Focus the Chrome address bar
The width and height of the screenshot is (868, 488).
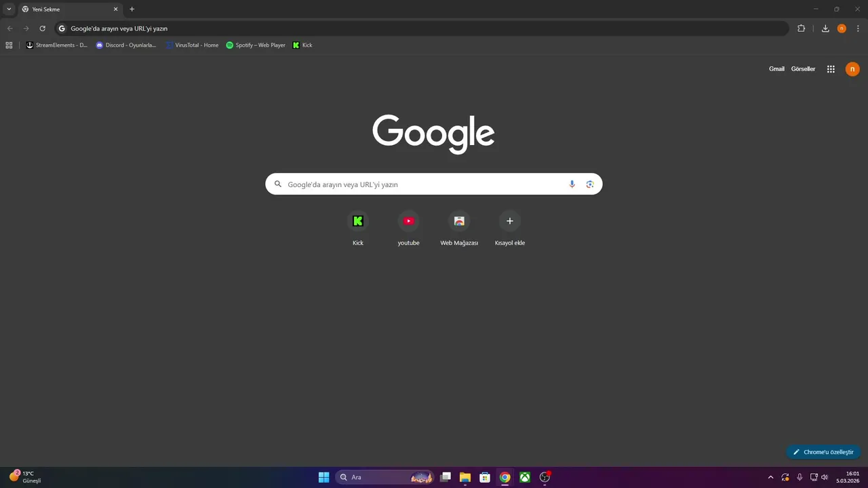pos(422,28)
